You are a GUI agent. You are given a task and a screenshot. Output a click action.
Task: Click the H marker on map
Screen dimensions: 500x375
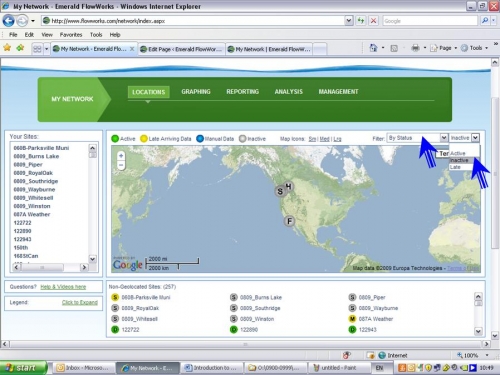point(289,186)
